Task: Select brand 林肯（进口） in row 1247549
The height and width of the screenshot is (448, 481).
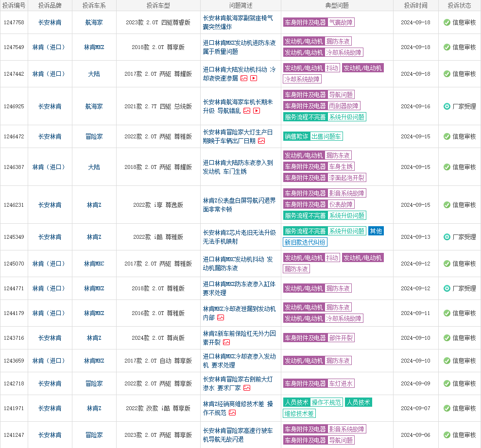Action: (50, 47)
